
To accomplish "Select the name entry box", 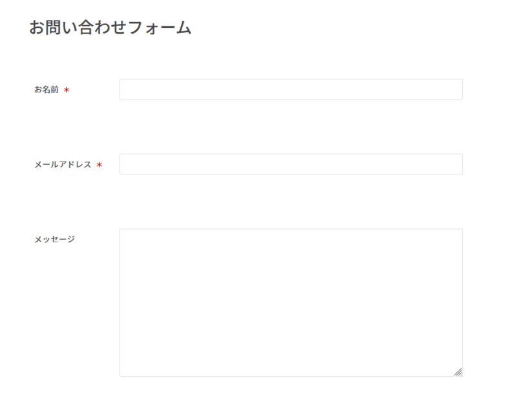I will coord(291,89).
